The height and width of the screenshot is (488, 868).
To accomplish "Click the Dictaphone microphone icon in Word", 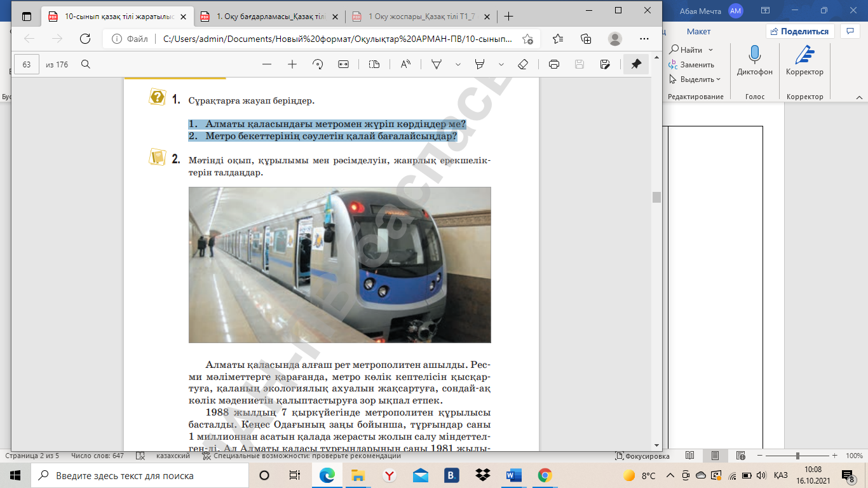I will pyautogui.click(x=755, y=56).
